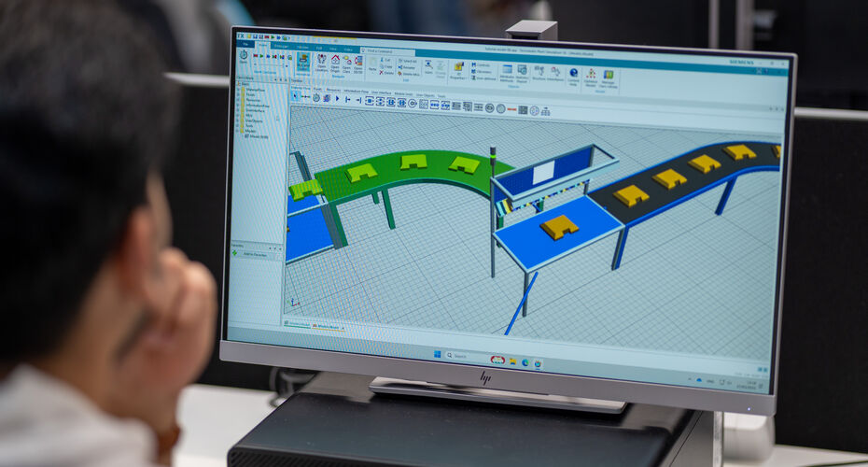This screenshot has height=467, width=868.
Task: Open the File ribbon tab
Action: 245,44
